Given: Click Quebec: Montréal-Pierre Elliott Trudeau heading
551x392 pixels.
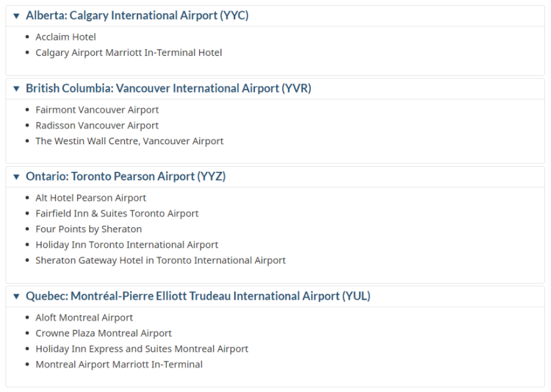Looking at the screenshot, I should click(x=198, y=296).
